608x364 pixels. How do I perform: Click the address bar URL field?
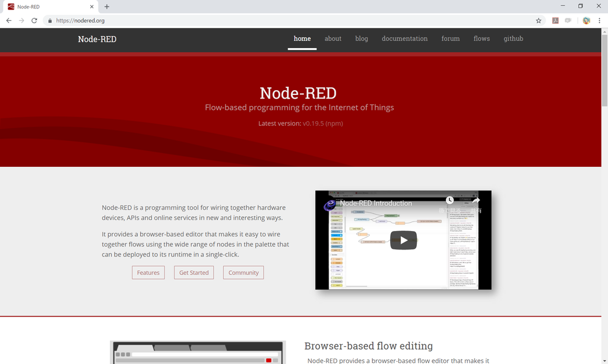point(294,21)
